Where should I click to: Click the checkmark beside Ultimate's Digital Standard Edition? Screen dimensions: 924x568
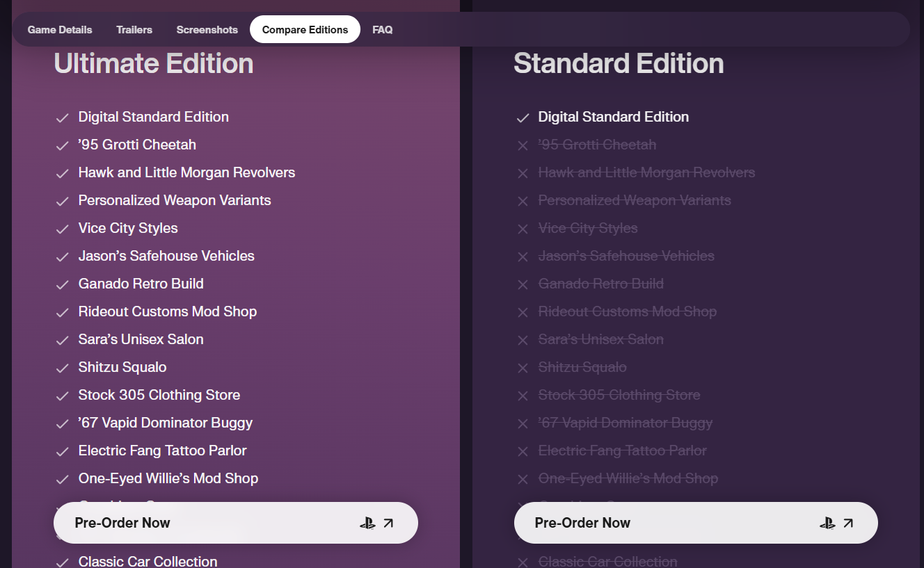(63, 118)
